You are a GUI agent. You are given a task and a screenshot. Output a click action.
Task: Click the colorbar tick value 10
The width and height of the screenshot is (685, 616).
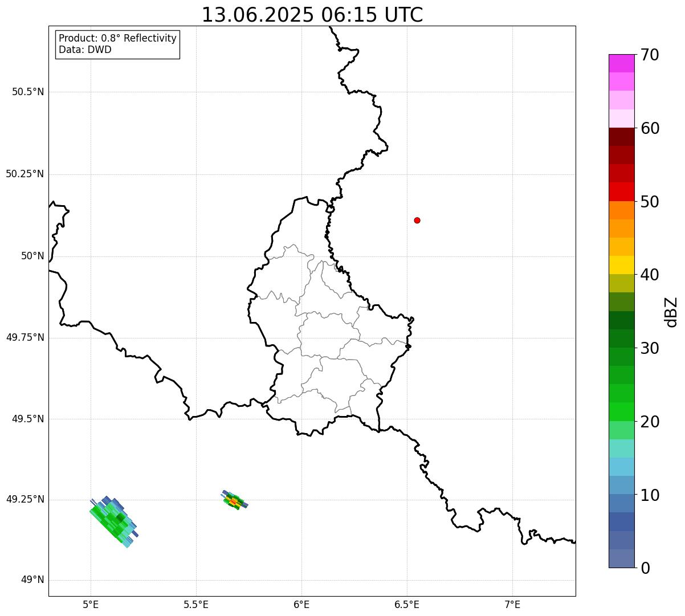(x=650, y=495)
